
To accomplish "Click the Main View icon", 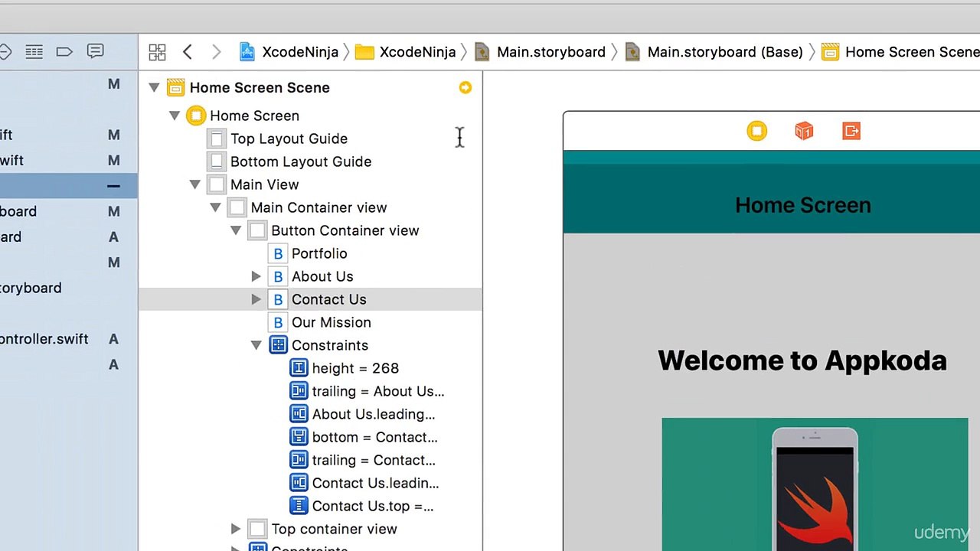I will [x=217, y=184].
